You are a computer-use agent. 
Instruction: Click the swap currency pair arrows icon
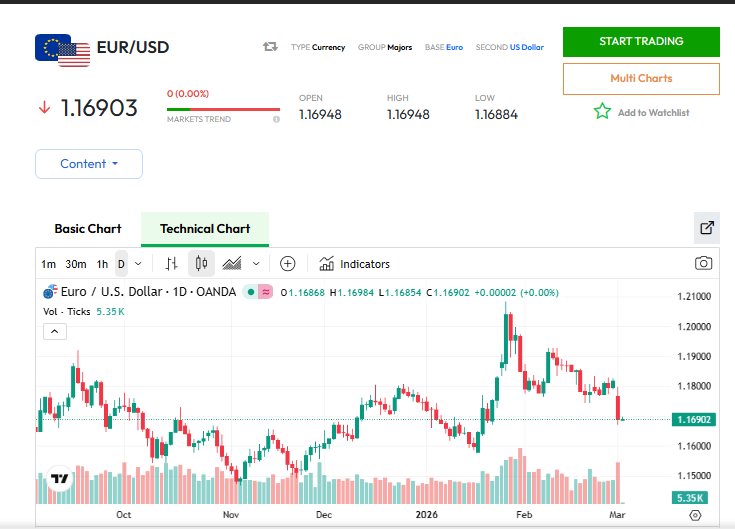point(270,47)
